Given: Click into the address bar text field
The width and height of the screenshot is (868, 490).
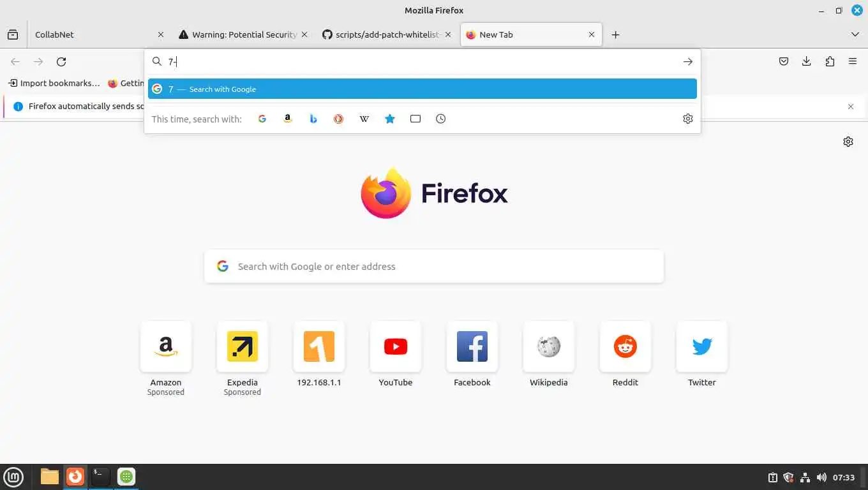Looking at the screenshot, I should point(421,62).
